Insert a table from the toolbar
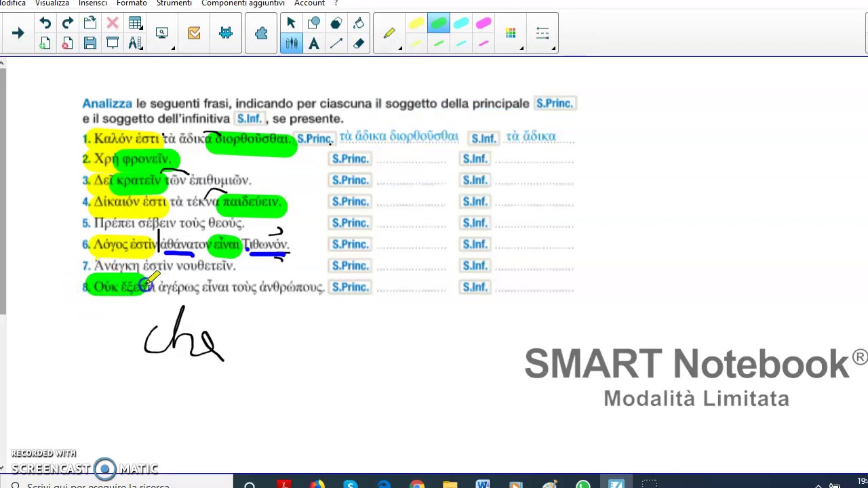Viewport: 868px width, 488px height. pos(135,24)
